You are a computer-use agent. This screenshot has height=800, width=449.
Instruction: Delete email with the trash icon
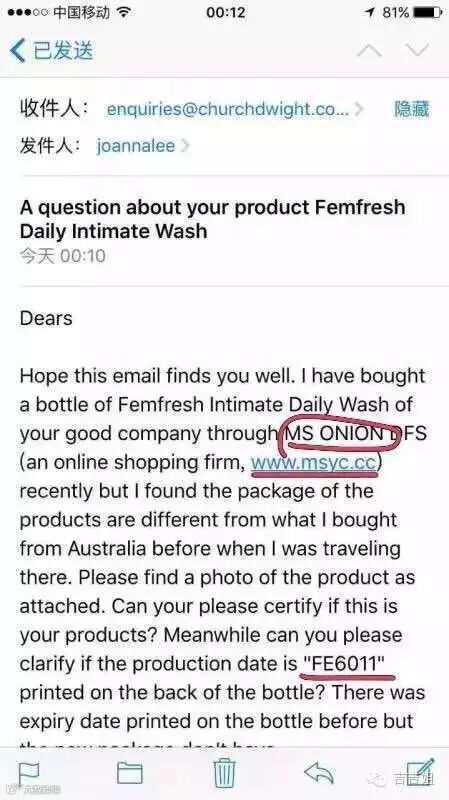click(224, 772)
